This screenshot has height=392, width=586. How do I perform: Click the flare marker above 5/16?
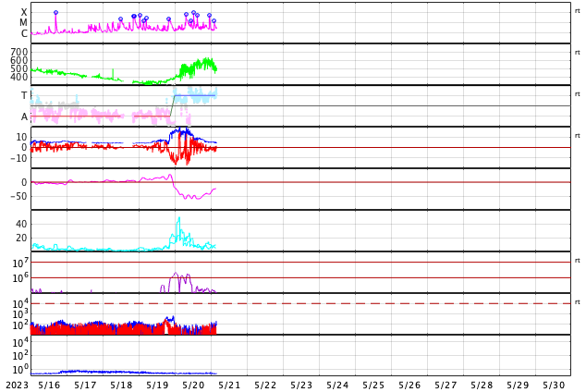(x=56, y=13)
